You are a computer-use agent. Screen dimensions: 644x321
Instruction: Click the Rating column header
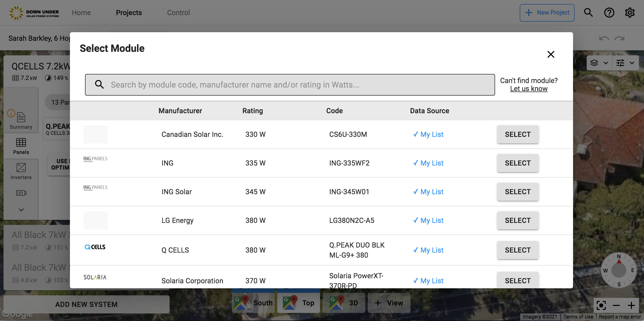click(x=253, y=111)
